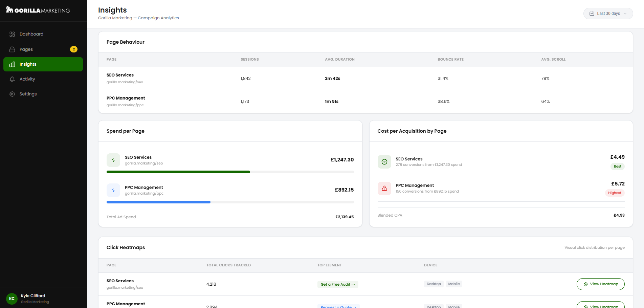This screenshot has height=308, width=644.
Task: Click the blue lightning icon for PPC Management spend
Action: 113,190
